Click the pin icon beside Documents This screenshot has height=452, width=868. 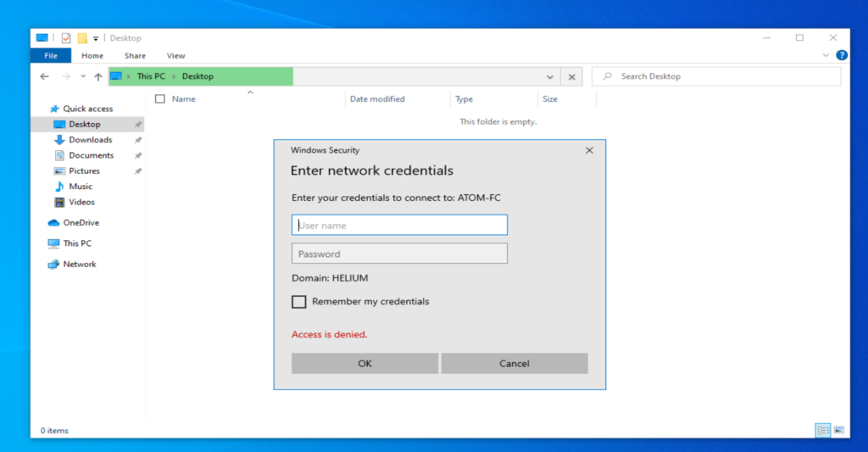138,156
